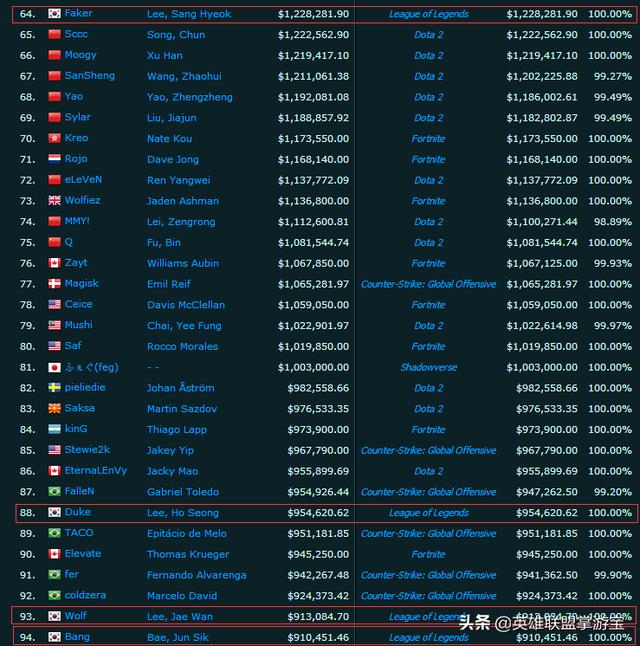
Task: Open Duke's League of Legends link
Action: pos(429,513)
